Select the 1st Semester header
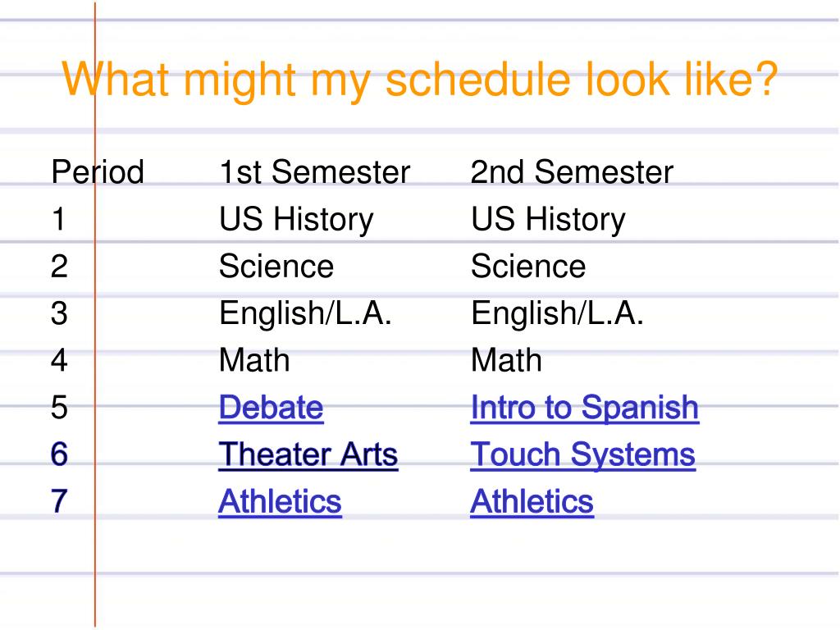Viewport: 840px width, 630px height. [314, 172]
